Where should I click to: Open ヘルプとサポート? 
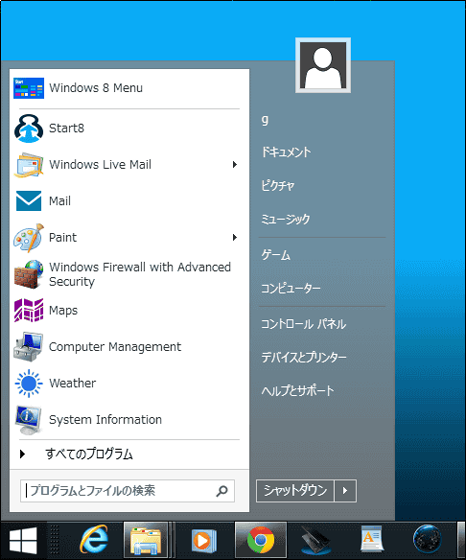tap(297, 391)
